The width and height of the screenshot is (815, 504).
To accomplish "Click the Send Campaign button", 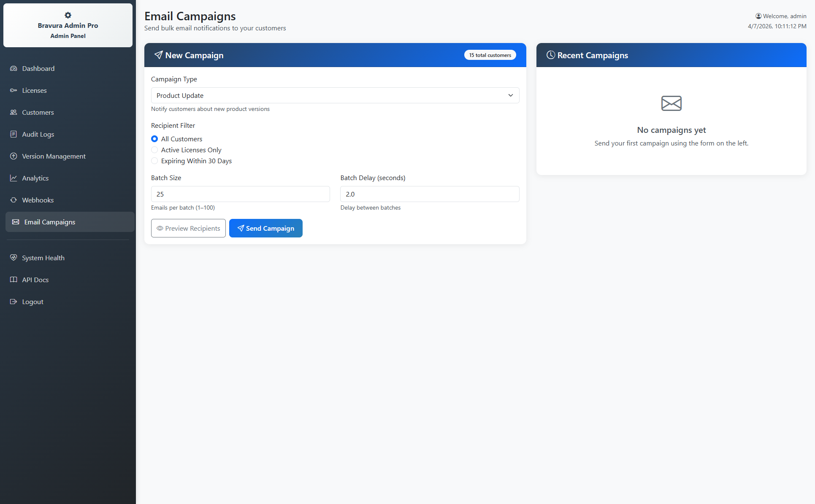I will coord(266,228).
